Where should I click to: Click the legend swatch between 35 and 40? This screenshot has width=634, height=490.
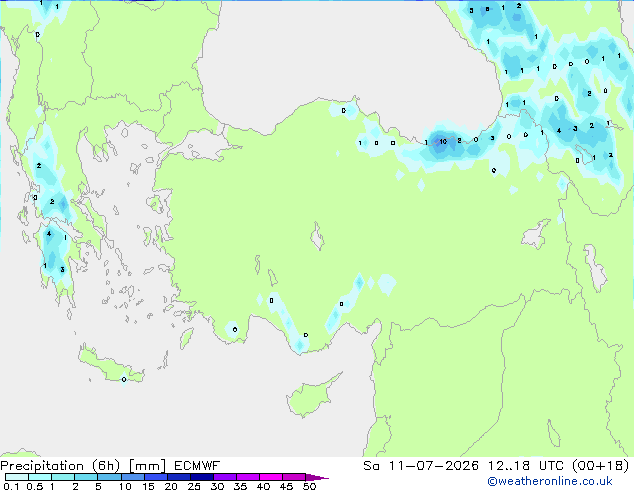(x=248, y=477)
